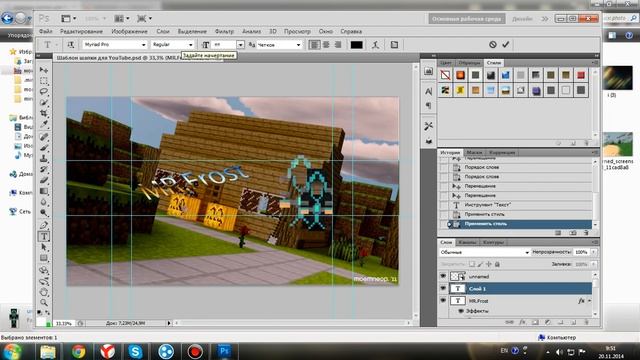This screenshot has height=360, width=640.
Task: Switch to the Маски tab
Action: pos(474,153)
